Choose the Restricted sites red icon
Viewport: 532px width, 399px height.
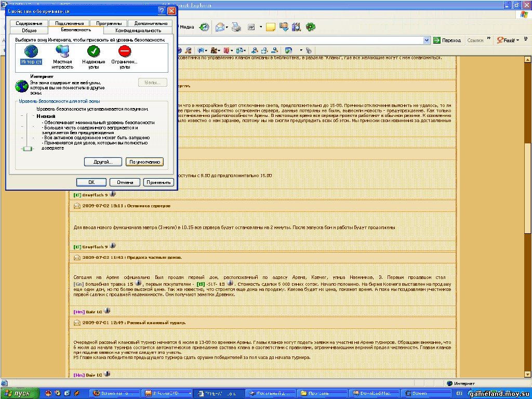tap(125, 51)
